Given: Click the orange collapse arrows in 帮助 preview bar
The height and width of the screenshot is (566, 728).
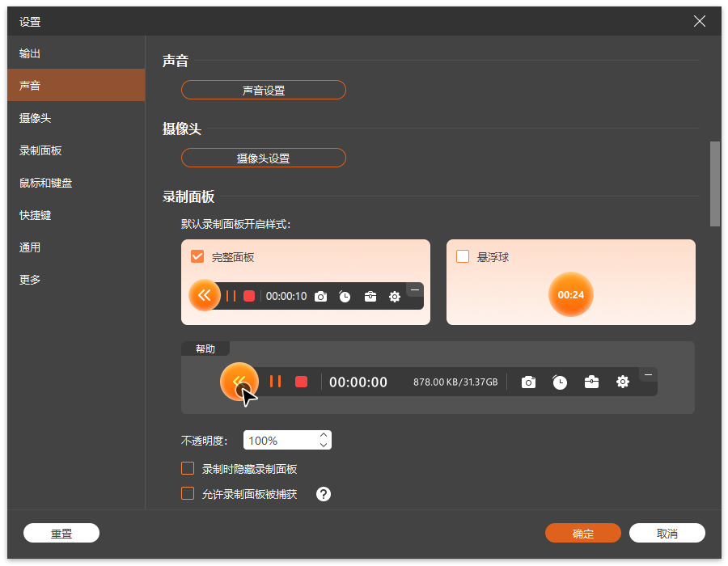Looking at the screenshot, I should pos(239,382).
